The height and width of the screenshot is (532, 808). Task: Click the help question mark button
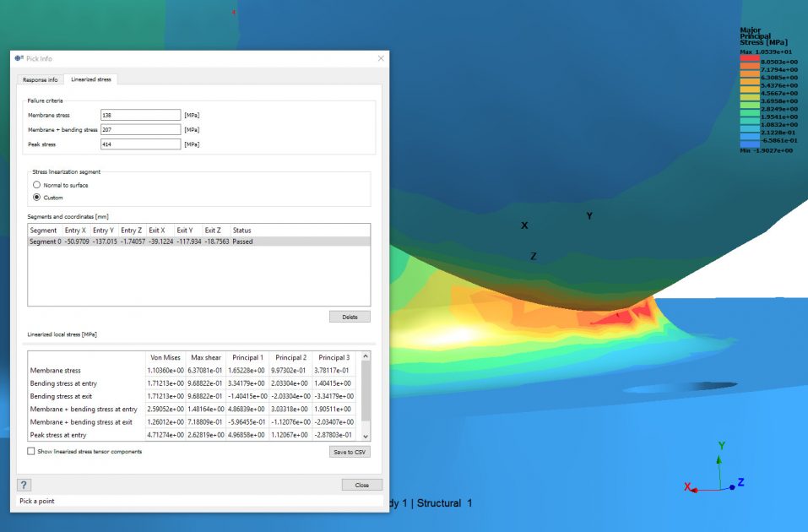pos(24,485)
